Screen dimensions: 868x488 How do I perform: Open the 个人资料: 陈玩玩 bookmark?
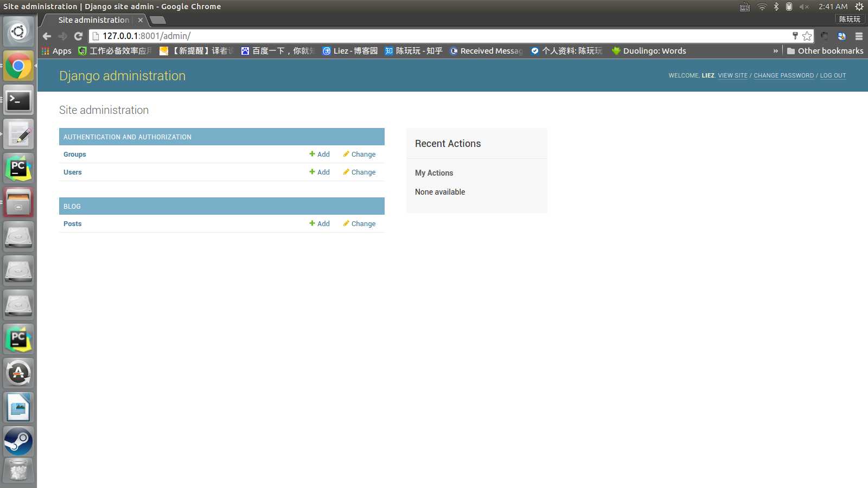coord(567,51)
